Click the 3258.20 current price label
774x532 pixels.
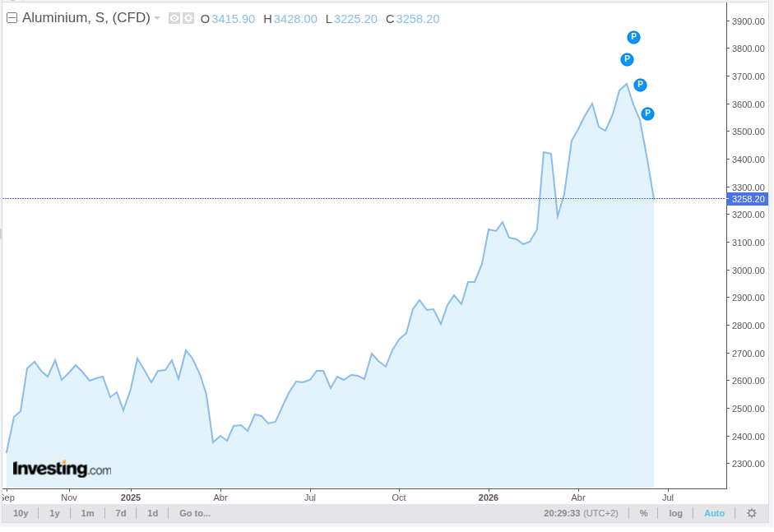point(748,199)
